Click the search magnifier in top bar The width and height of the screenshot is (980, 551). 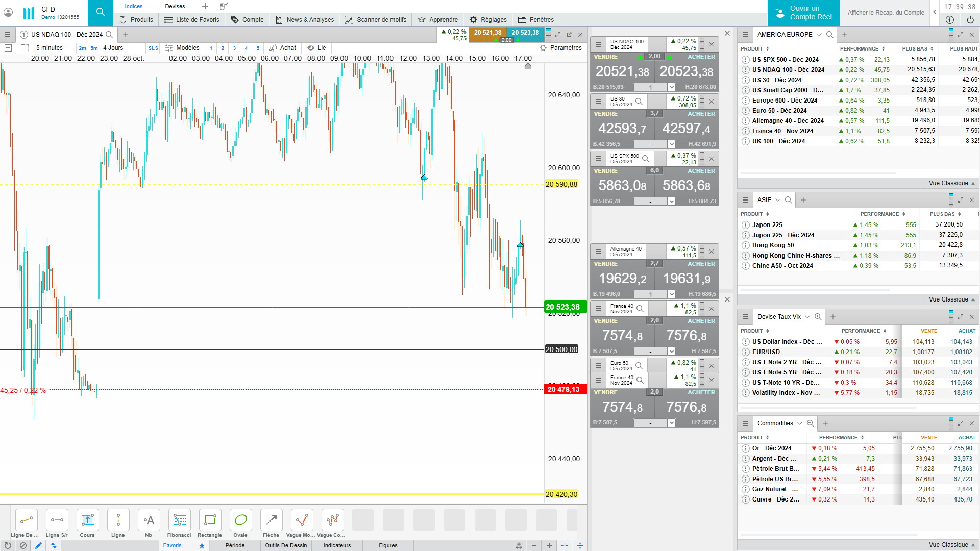(x=101, y=12)
